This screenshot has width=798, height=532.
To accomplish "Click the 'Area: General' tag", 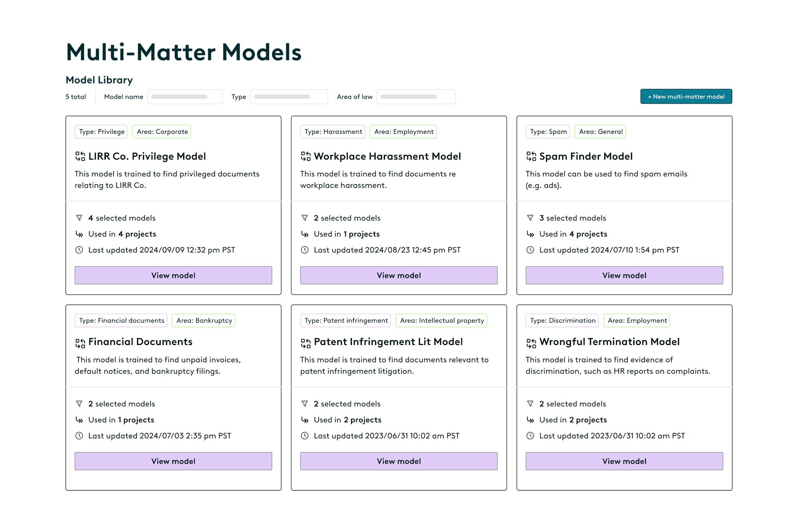I will tap(600, 132).
